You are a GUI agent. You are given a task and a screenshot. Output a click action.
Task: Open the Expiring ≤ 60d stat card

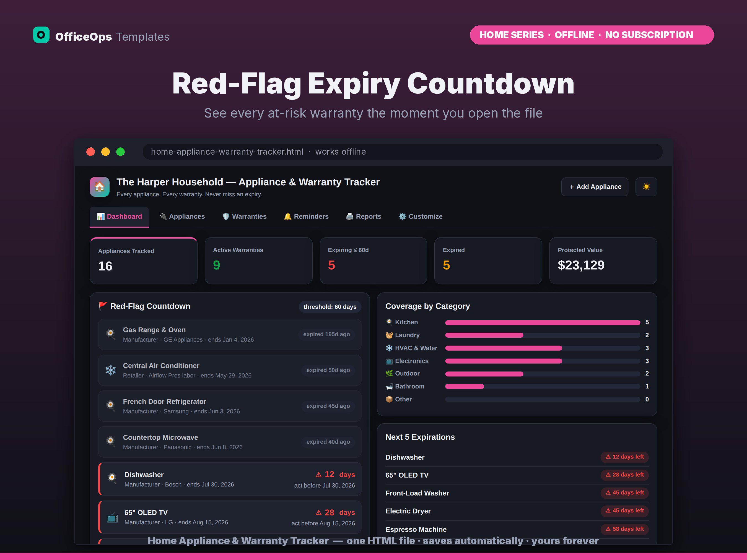[x=373, y=261]
